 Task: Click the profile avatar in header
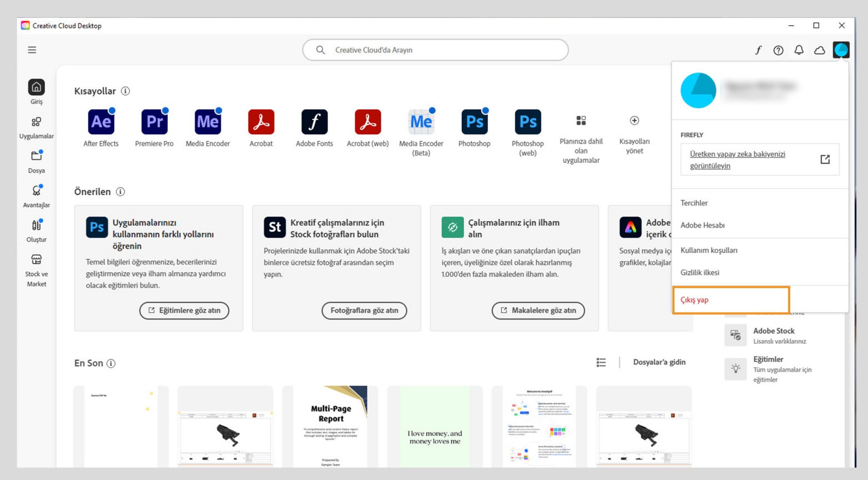tap(841, 50)
